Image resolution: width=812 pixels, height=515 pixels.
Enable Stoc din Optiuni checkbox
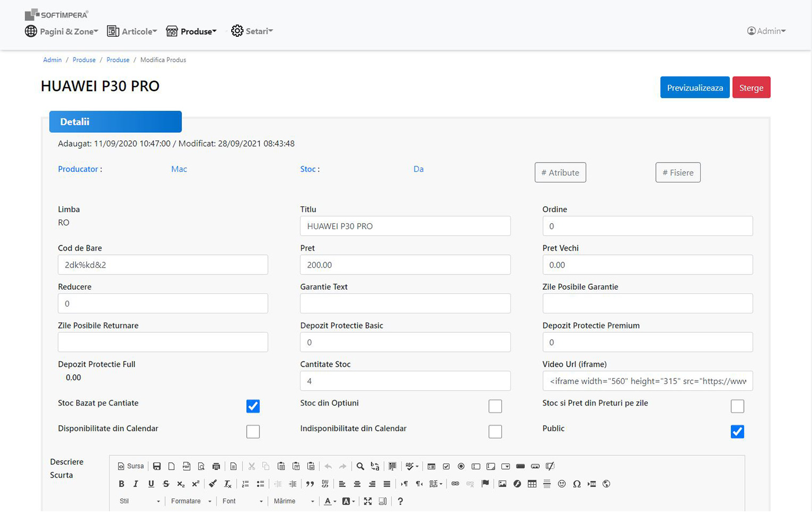[x=495, y=406]
